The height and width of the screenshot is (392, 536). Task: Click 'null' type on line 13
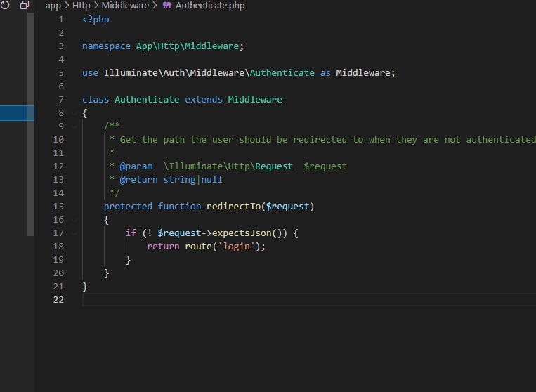[x=211, y=180]
